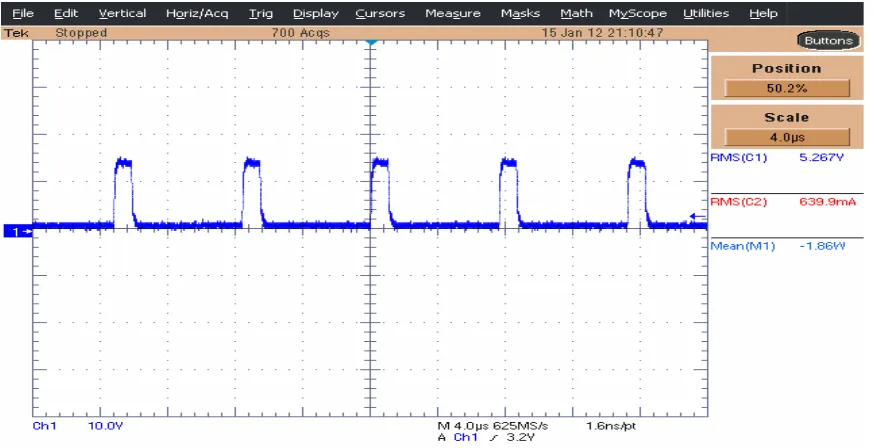
Task: Click the M 4.0µs 625MS/s timebase readout
Action: 493,426
